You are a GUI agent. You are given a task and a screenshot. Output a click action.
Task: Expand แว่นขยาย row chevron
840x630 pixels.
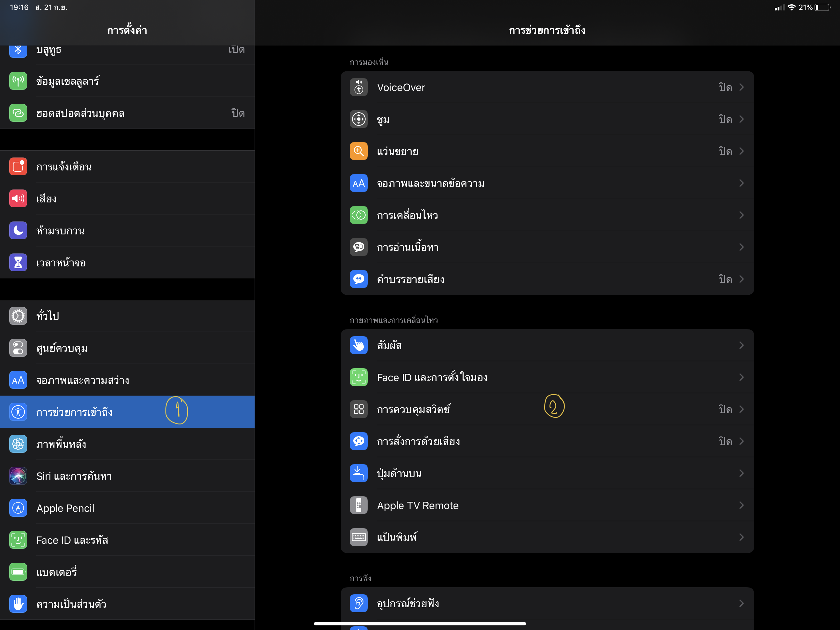coord(741,151)
